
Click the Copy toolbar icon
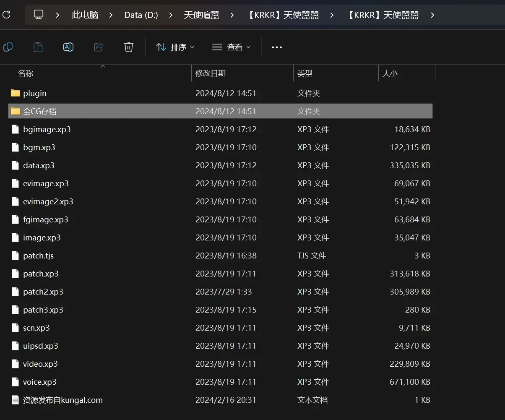8,47
